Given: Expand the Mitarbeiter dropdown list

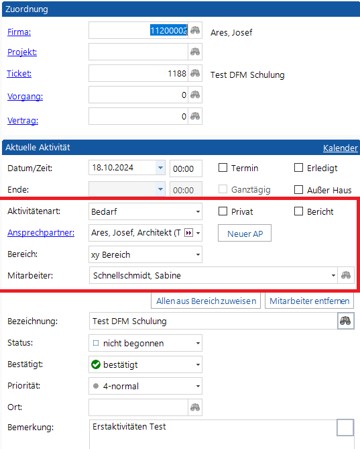Looking at the screenshot, I should [x=333, y=275].
